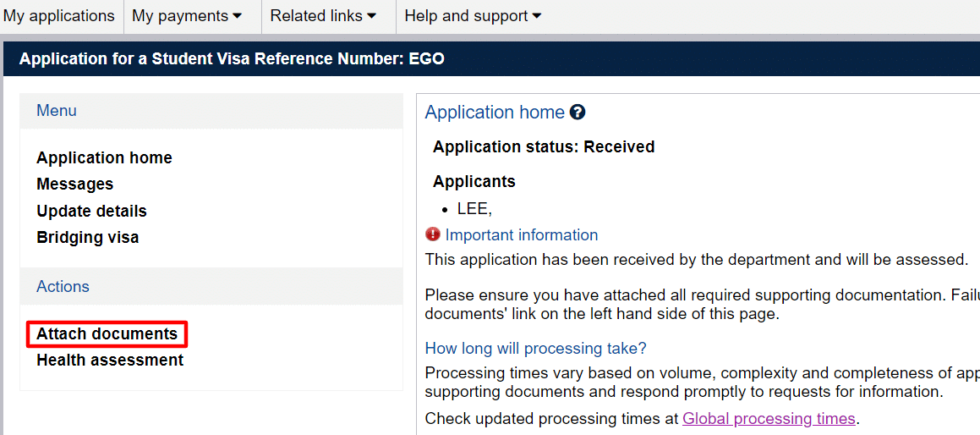
Task: Select Update details from the menu
Action: pyautogui.click(x=91, y=211)
